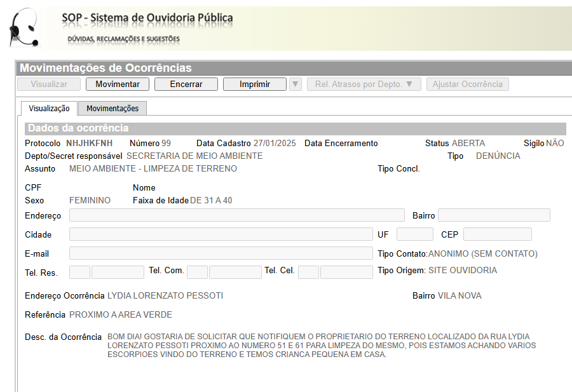Click the Encerrar button

point(186,84)
